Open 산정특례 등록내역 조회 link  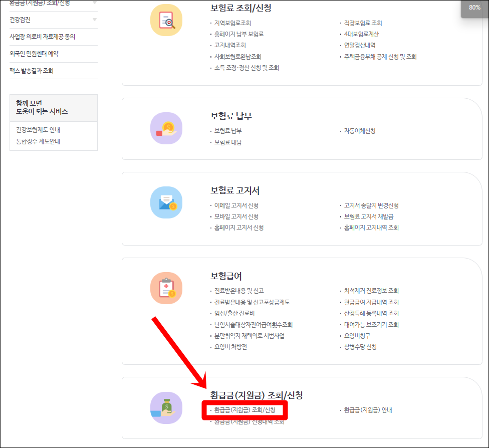[x=371, y=313]
